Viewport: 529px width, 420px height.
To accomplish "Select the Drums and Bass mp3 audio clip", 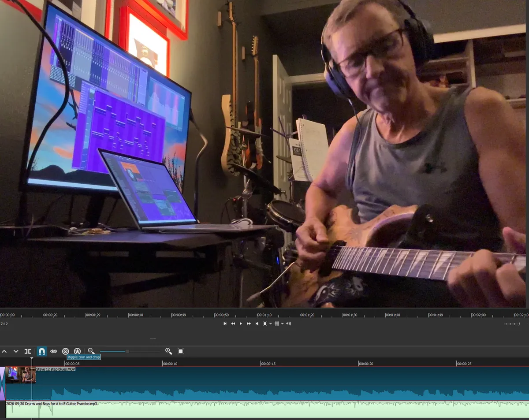I will 267,409.
